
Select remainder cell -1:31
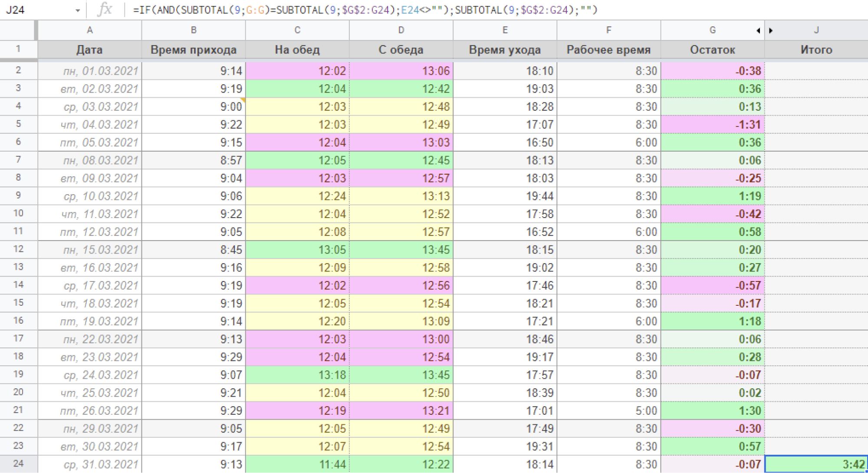pyautogui.click(x=713, y=125)
